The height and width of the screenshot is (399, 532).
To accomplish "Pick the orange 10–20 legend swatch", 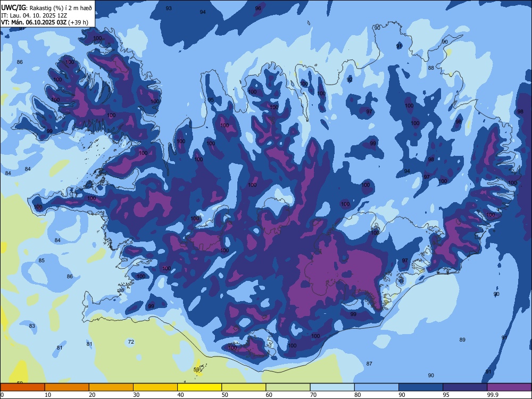I will point(67,387).
